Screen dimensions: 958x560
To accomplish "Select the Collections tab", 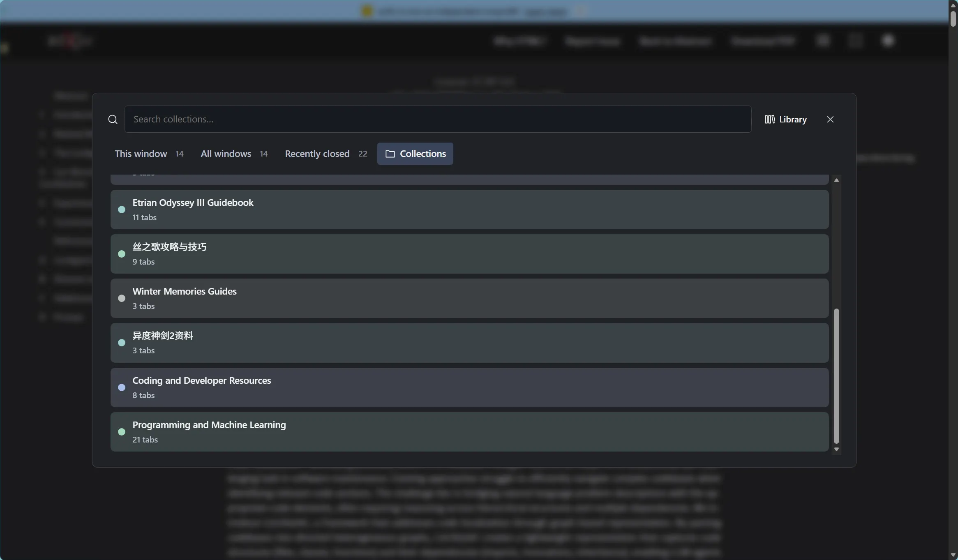I will click(415, 154).
